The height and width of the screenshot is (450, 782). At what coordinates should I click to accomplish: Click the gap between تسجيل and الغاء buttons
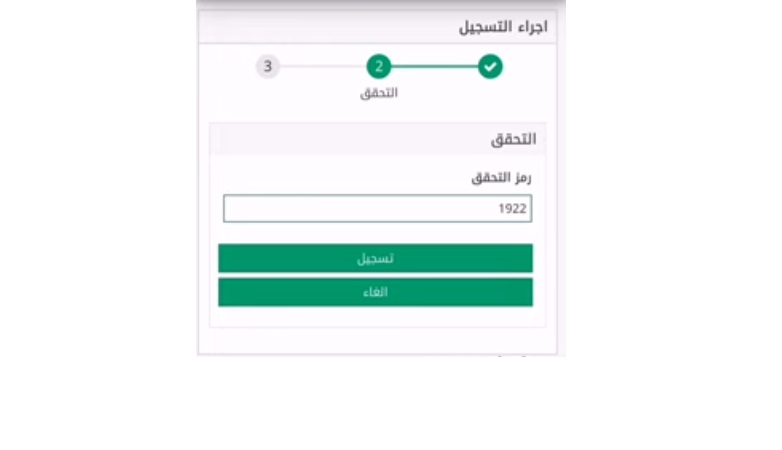(375, 275)
